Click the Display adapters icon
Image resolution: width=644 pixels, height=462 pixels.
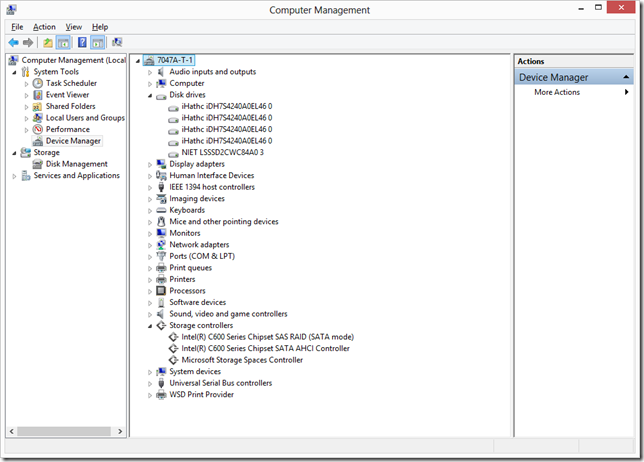point(161,164)
